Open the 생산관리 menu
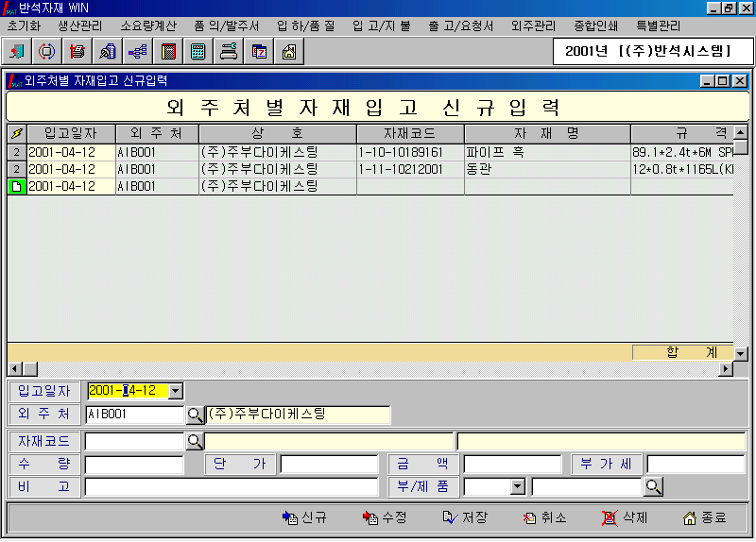756x542 pixels. pyautogui.click(x=79, y=25)
